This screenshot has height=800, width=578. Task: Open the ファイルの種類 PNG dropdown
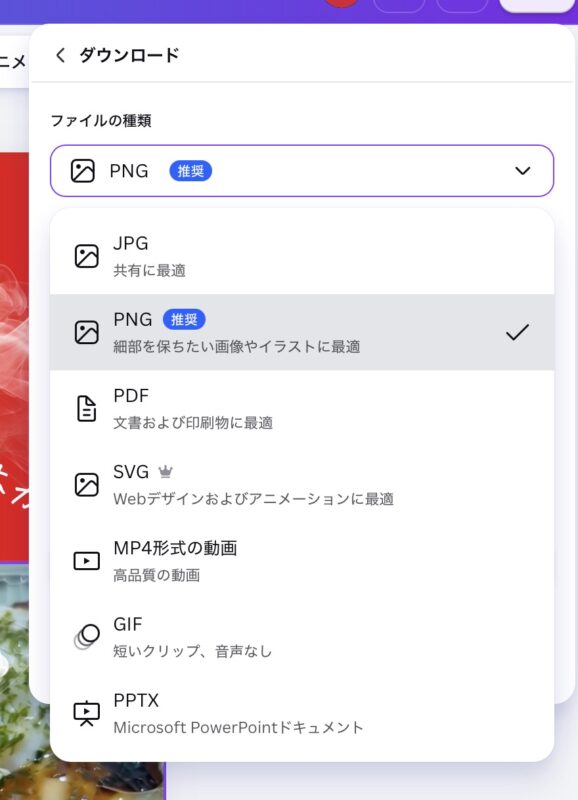tap(302, 171)
